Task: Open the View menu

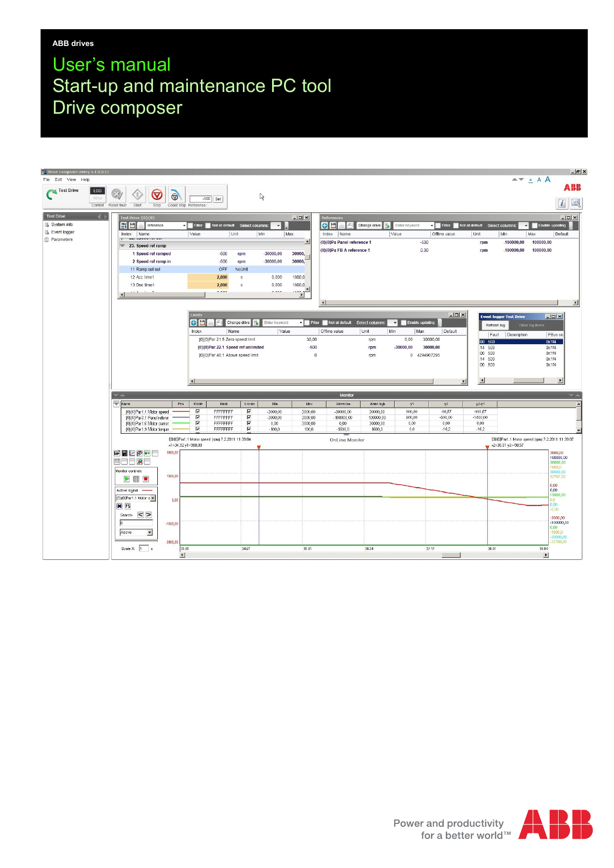Action: (x=72, y=180)
